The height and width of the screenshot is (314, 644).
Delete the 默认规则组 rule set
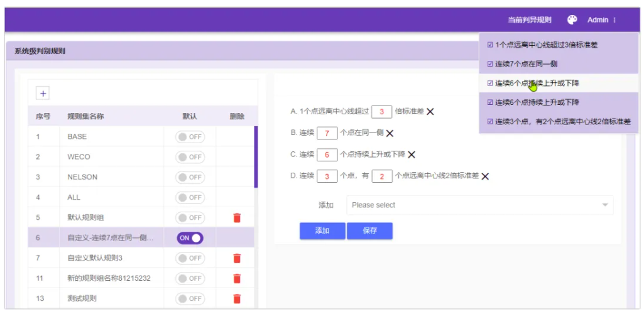pyautogui.click(x=237, y=218)
